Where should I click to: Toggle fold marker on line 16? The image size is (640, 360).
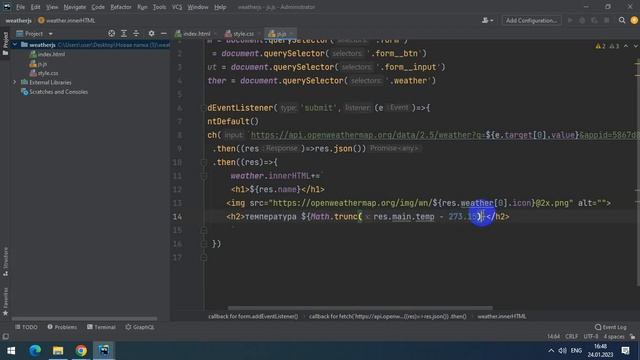(x=204, y=244)
